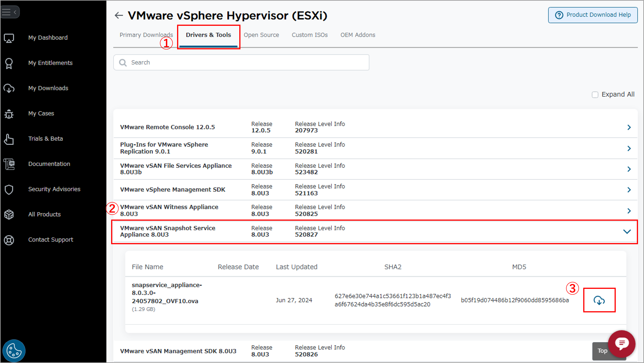Open My Cases bug icon
The image size is (644, 363).
[9, 114]
